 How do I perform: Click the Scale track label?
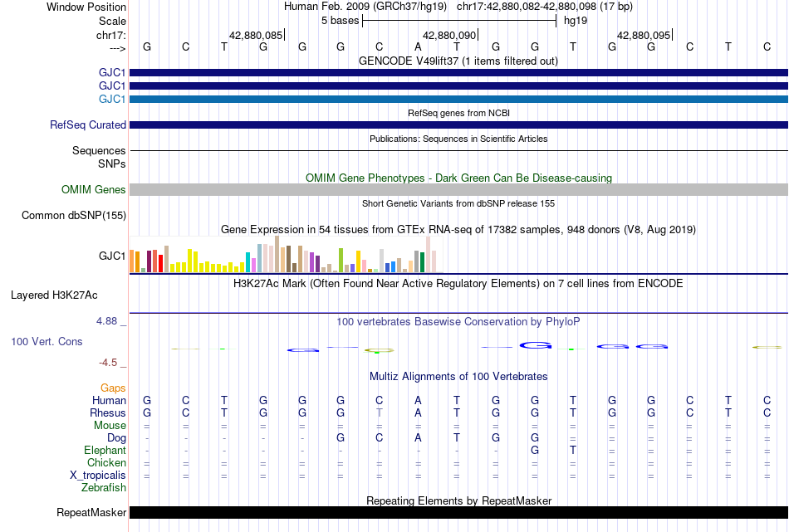click(x=112, y=21)
